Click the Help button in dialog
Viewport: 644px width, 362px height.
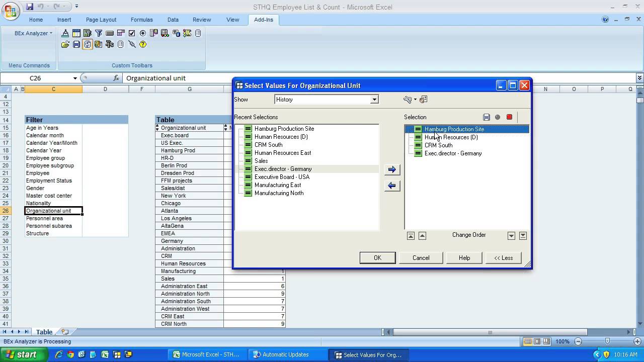pyautogui.click(x=464, y=258)
